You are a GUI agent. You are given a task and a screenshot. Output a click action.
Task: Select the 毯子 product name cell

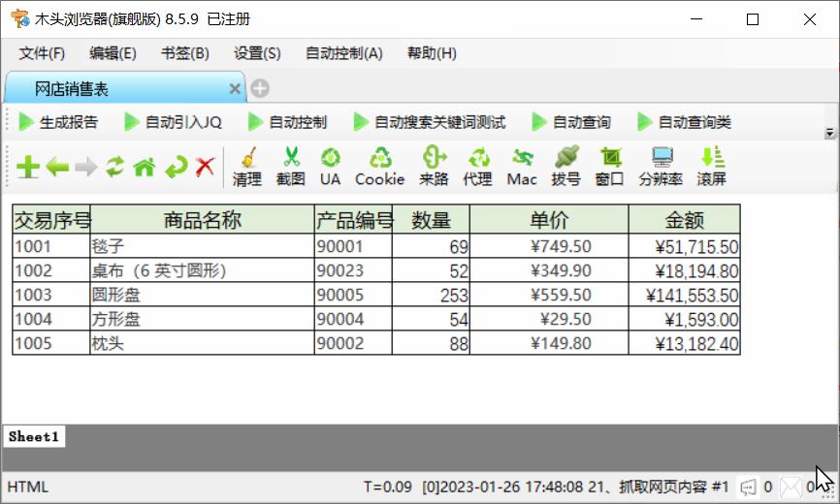pyautogui.click(x=202, y=246)
